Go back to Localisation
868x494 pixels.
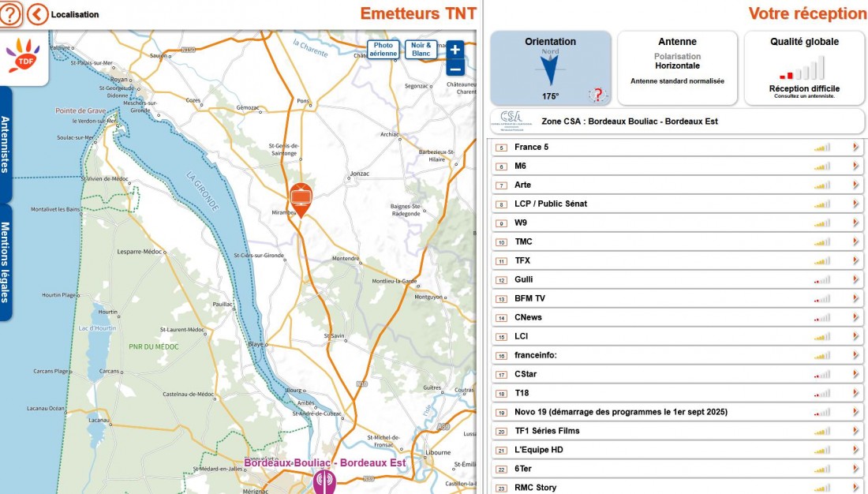pyautogui.click(x=38, y=14)
